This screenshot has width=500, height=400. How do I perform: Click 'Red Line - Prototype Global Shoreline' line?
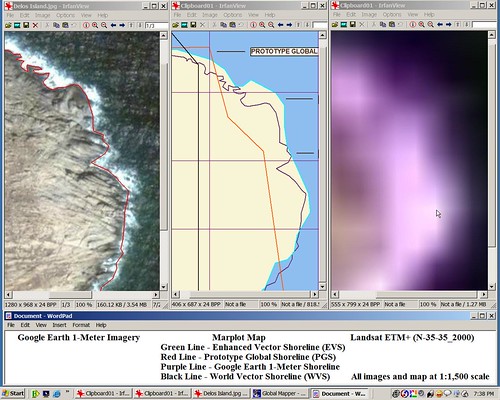248,357
